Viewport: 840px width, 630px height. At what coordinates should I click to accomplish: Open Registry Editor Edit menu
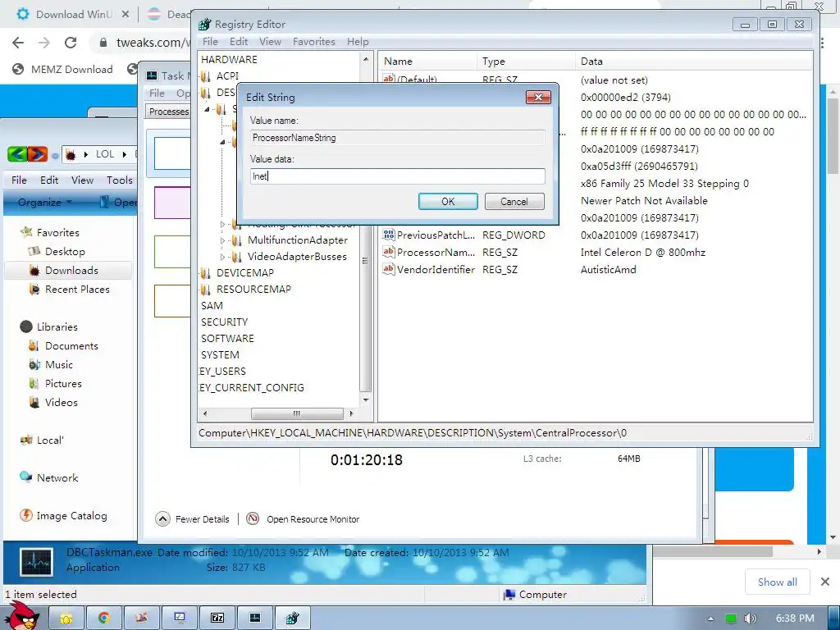[x=239, y=41]
